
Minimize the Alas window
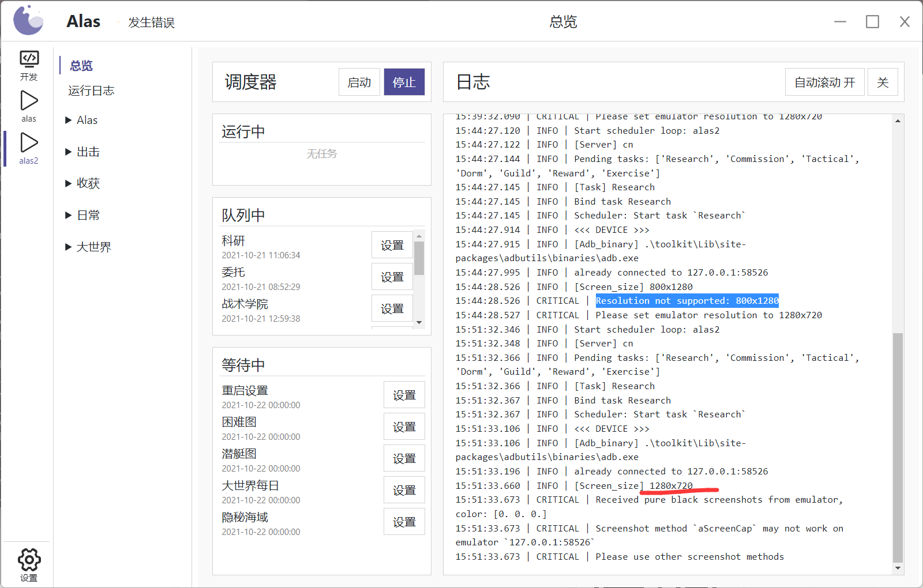tap(840, 22)
